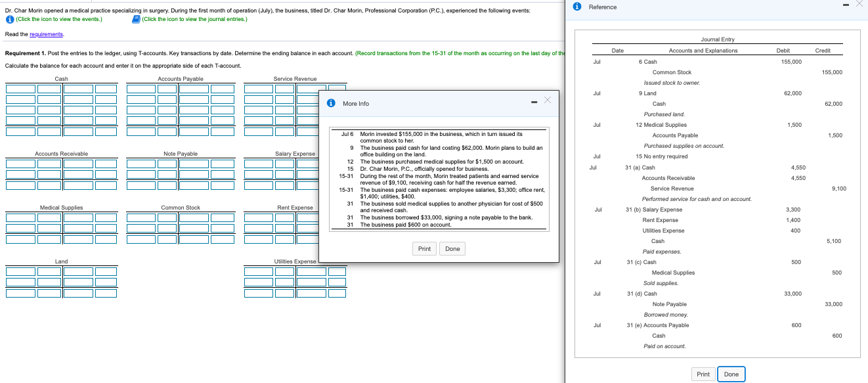Image resolution: width=868 pixels, height=383 pixels.
Task: Click the 'Morin invested $155,000' event in More Info
Action: pyautogui.click(x=441, y=137)
